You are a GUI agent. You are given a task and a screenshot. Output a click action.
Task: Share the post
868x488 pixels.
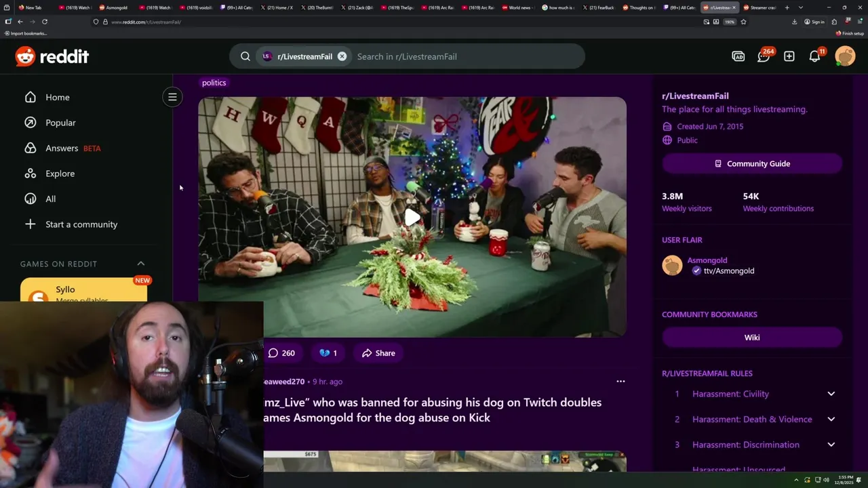coord(378,353)
